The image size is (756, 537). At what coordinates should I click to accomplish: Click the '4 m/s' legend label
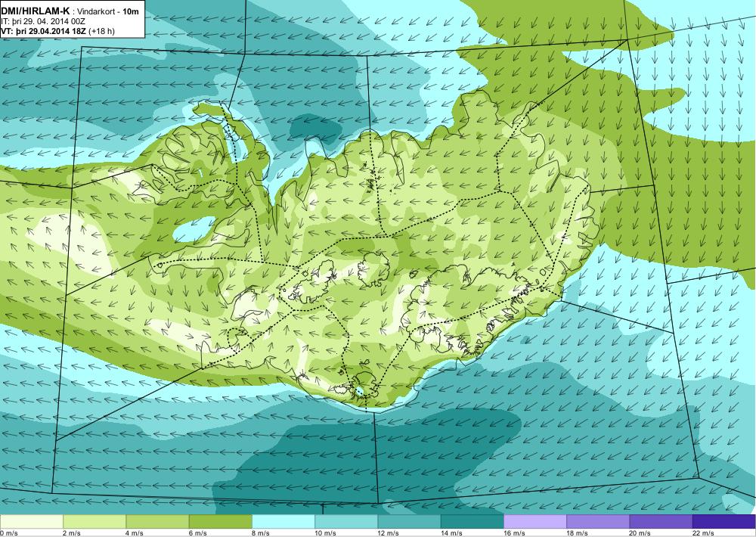[135, 533]
